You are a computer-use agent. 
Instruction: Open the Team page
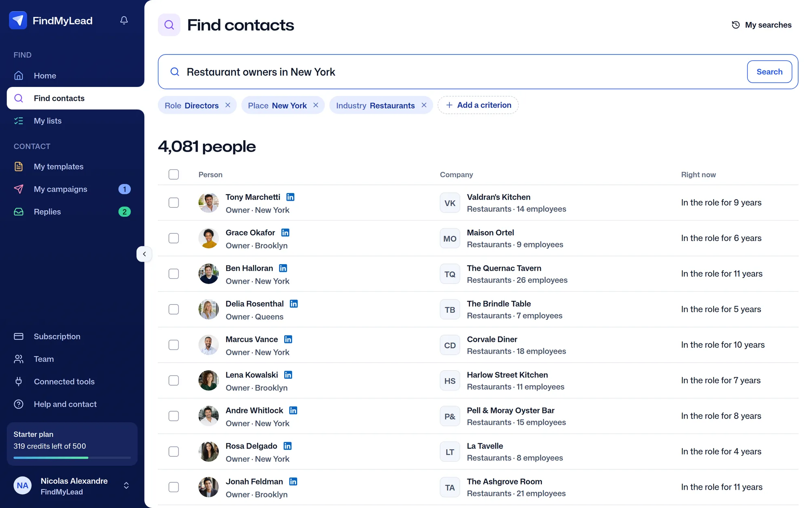(x=72, y=359)
